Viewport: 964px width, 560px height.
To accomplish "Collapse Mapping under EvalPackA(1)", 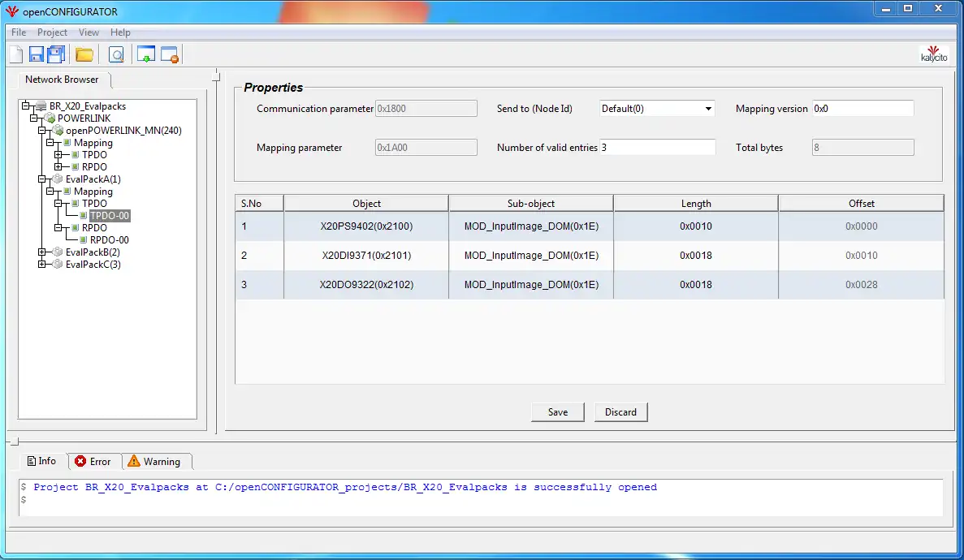I will 50,192.
